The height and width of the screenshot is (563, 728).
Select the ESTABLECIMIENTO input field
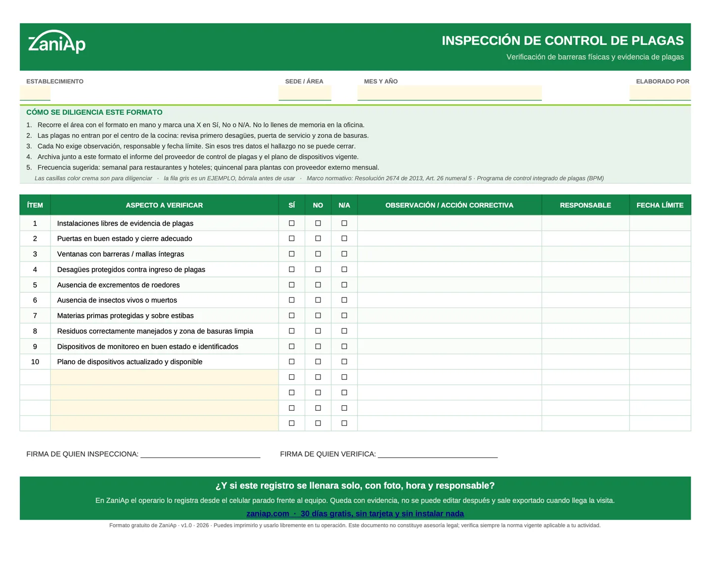coord(35,93)
